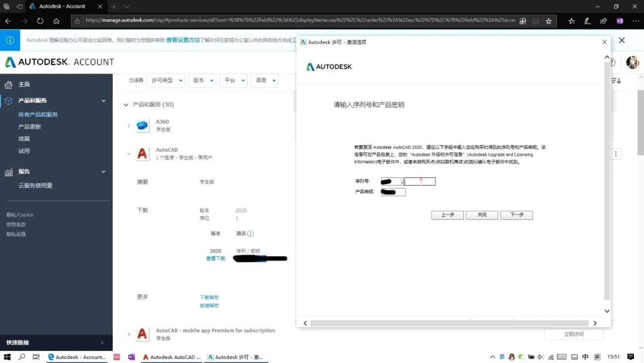Select 续展 in sidebar
Image resolution: width=644 pixels, height=363 pixels.
pyautogui.click(x=24, y=139)
